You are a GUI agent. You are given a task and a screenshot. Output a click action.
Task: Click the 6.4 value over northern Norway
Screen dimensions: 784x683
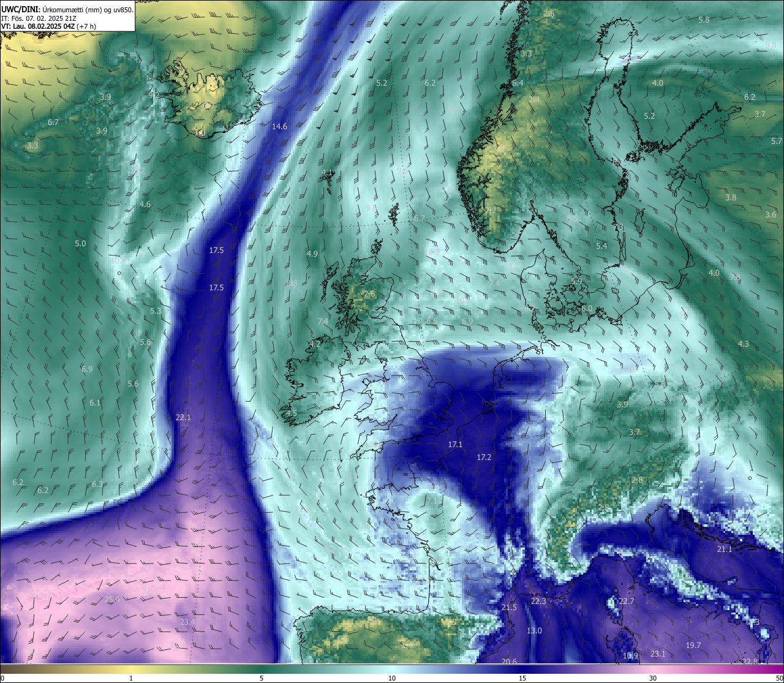[518, 83]
